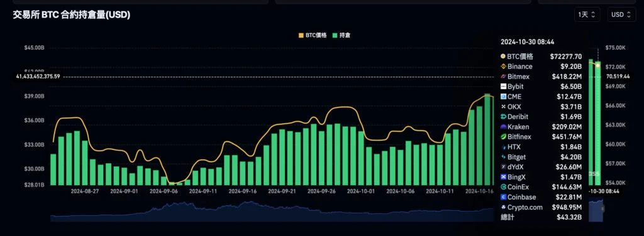
Task: Click the 2024-10-01 date axis label
Action: tap(360, 191)
